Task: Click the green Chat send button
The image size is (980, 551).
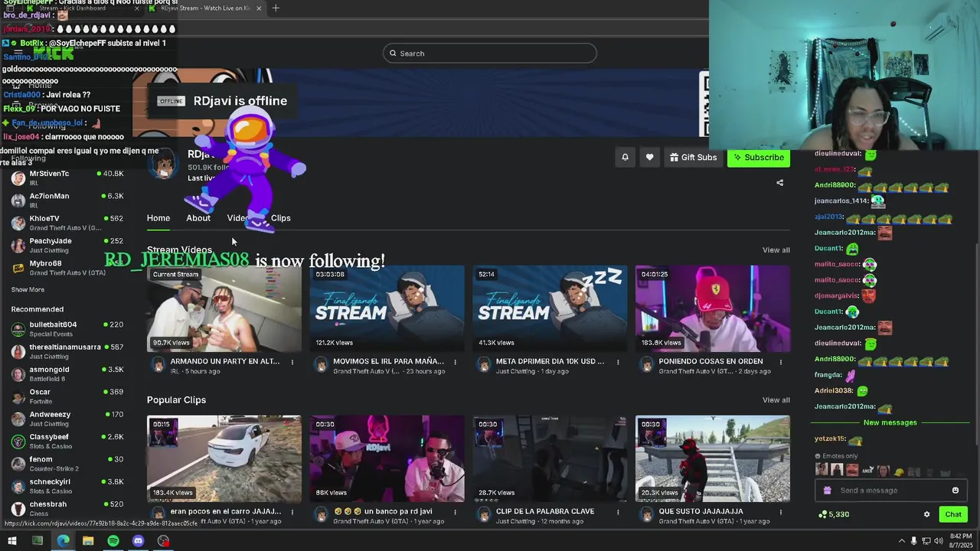Action: click(x=953, y=514)
